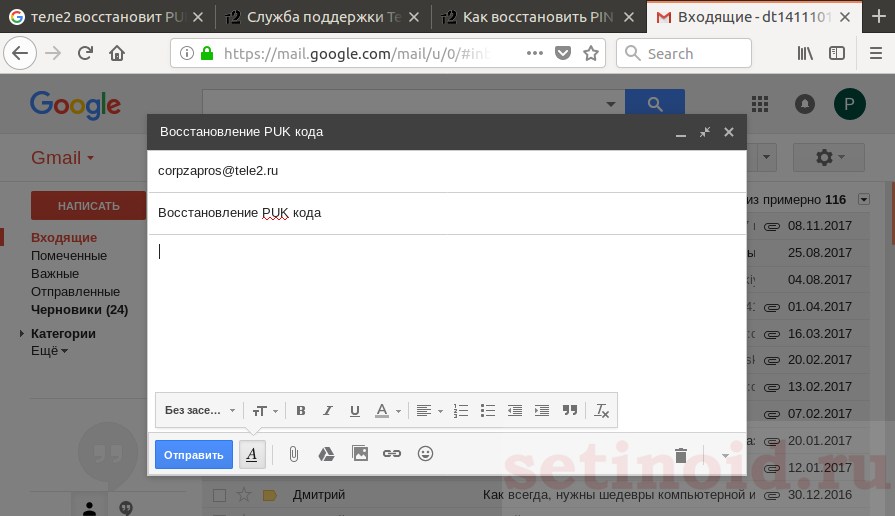Click subject field 'Восстановление PUK кода'
Viewport: 895px width, 516px height.
[x=447, y=213]
